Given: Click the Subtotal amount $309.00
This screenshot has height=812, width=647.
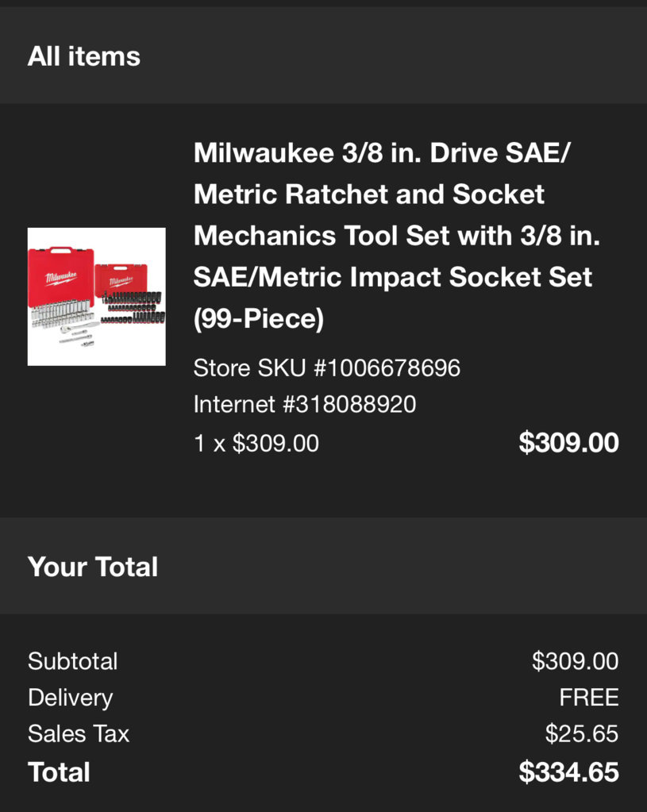Looking at the screenshot, I should [x=575, y=661].
